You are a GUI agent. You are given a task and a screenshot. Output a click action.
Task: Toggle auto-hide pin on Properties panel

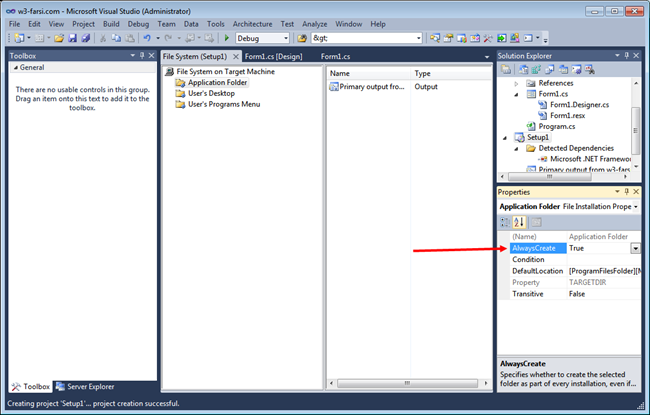coord(626,192)
